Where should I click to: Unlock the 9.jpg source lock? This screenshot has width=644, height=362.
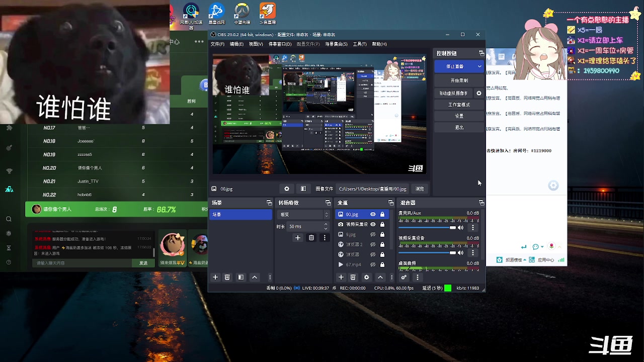coord(382,235)
